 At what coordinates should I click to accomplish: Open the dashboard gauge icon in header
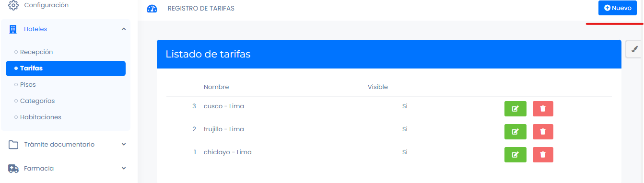(x=152, y=9)
